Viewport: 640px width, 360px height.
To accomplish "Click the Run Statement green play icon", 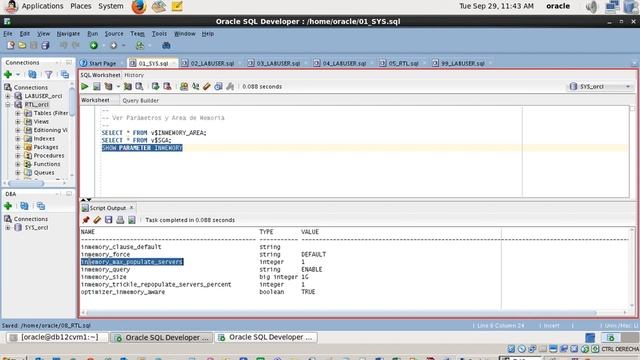I will click(x=84, y=87).
